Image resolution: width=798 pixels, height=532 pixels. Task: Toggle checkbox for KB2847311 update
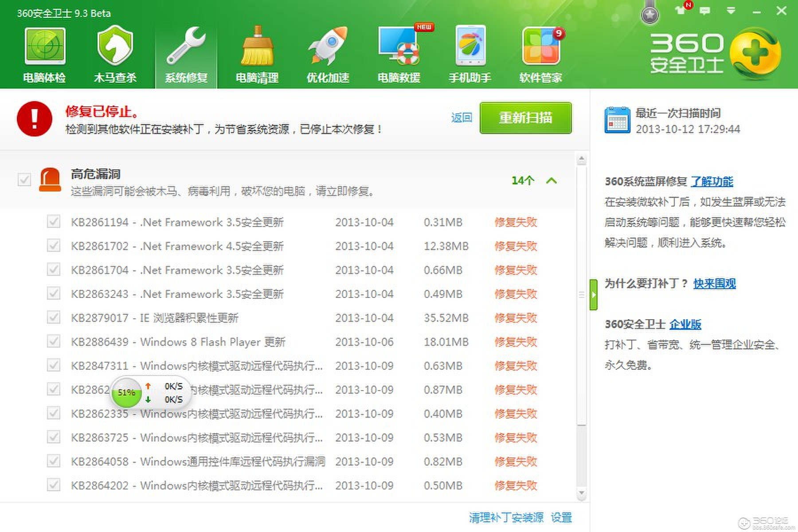(54, 365)
